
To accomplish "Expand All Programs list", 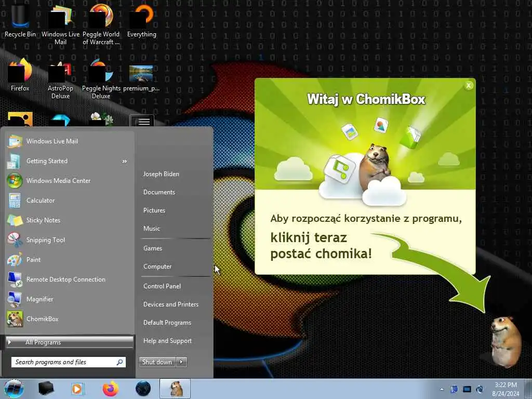I will (x=70, y=342).
